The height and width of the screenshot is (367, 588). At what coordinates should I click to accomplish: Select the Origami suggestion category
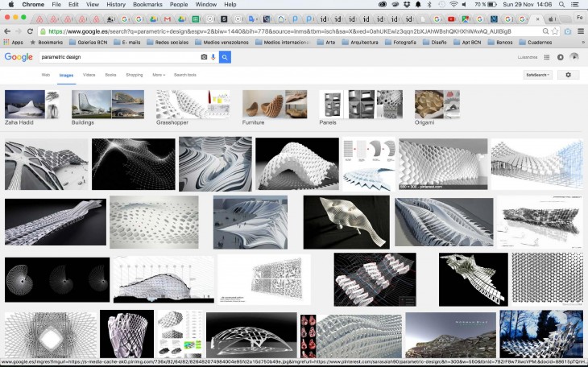click(437, 106)
